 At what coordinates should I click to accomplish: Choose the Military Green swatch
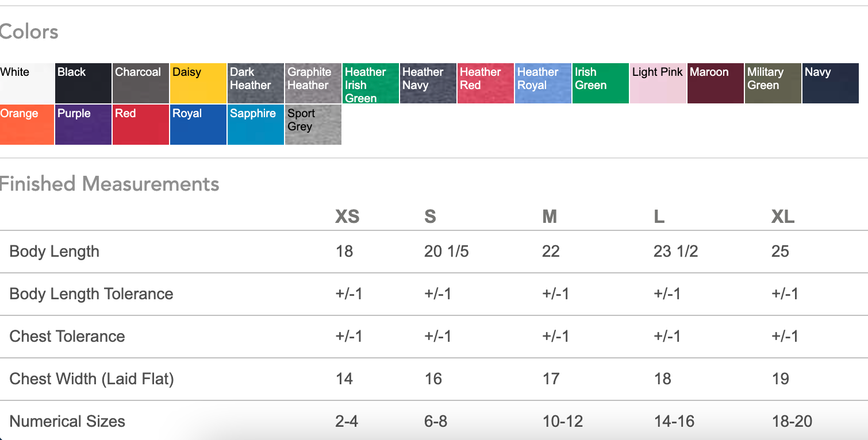pyautogui.click(x=773, y=83)
